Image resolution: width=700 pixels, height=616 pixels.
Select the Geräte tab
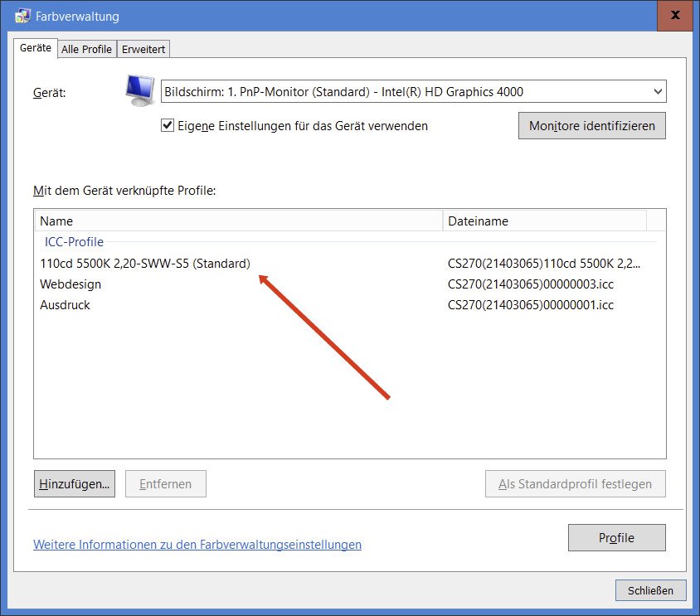point(36,48)
